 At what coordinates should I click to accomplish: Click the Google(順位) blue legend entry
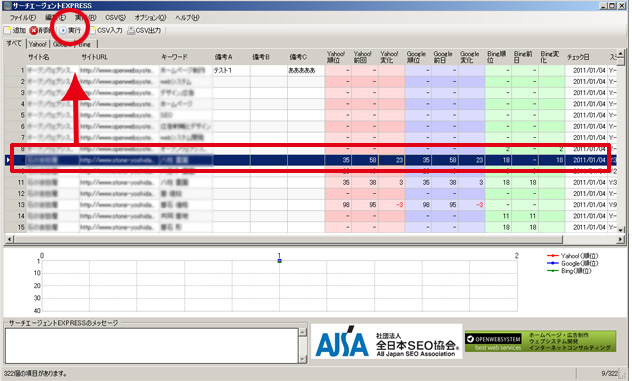[572, 263]
